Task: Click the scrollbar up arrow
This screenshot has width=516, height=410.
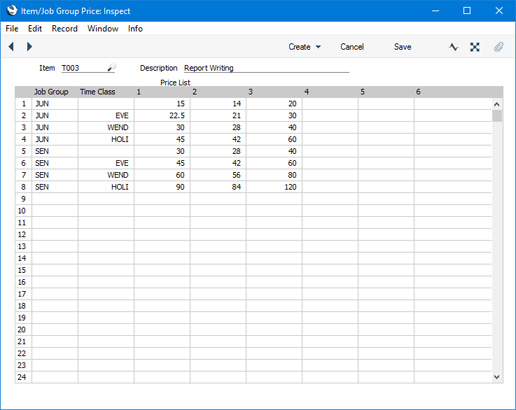Action: pos(497,105)
